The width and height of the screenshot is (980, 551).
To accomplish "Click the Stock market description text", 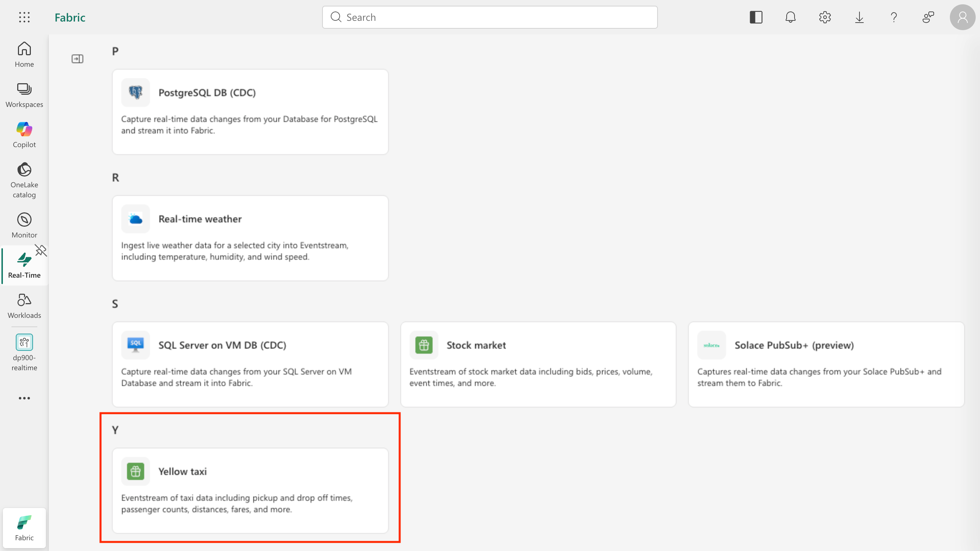I will (531, 377).
